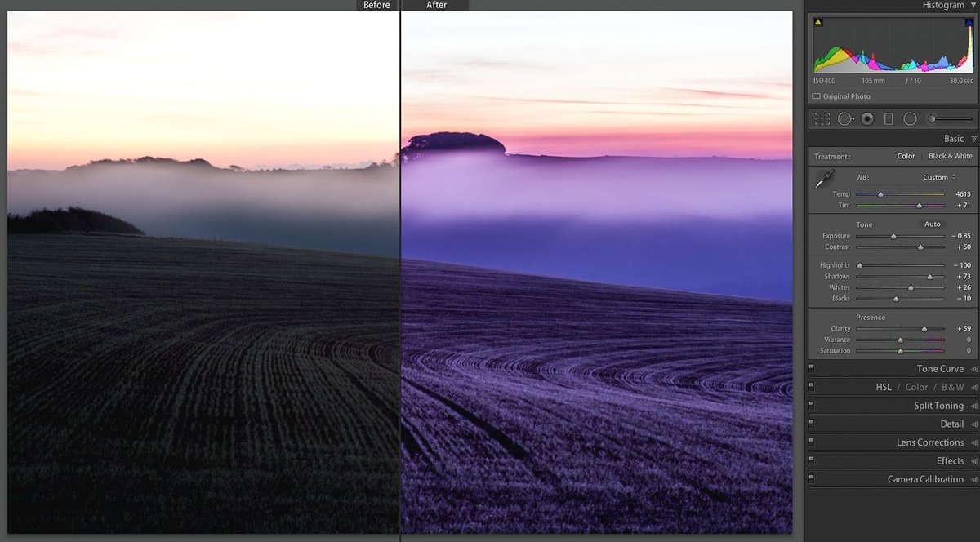Select the Radial Filter tool

pos(910,119)
